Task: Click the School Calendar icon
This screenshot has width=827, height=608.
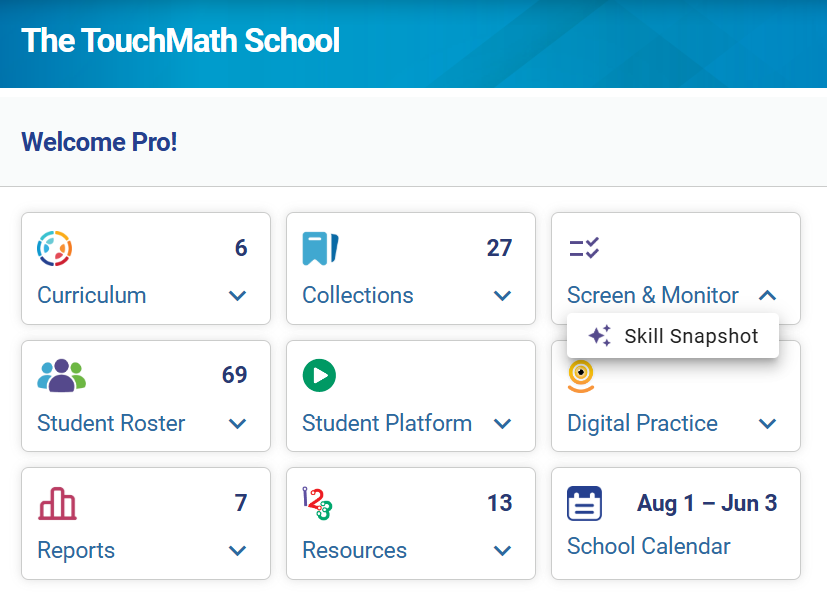Action: click(x=584, y=504)
